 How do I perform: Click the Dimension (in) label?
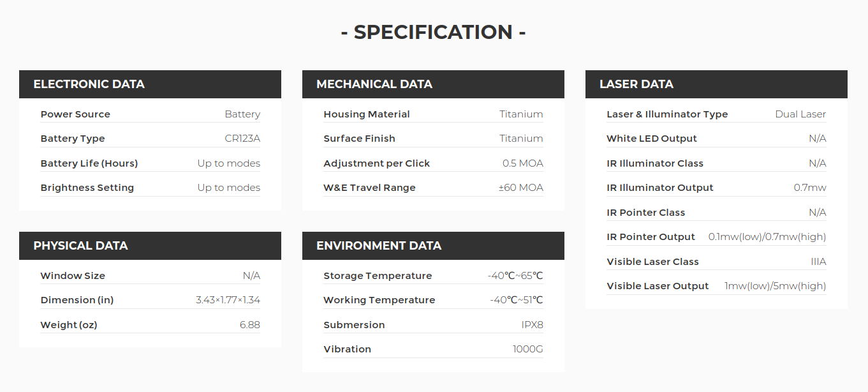click(77, 300)
